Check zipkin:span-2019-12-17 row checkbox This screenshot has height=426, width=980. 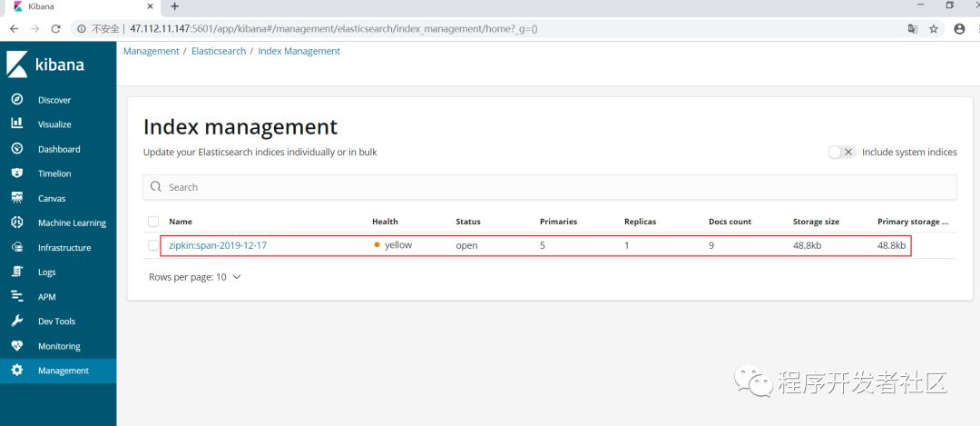[153, 245]
